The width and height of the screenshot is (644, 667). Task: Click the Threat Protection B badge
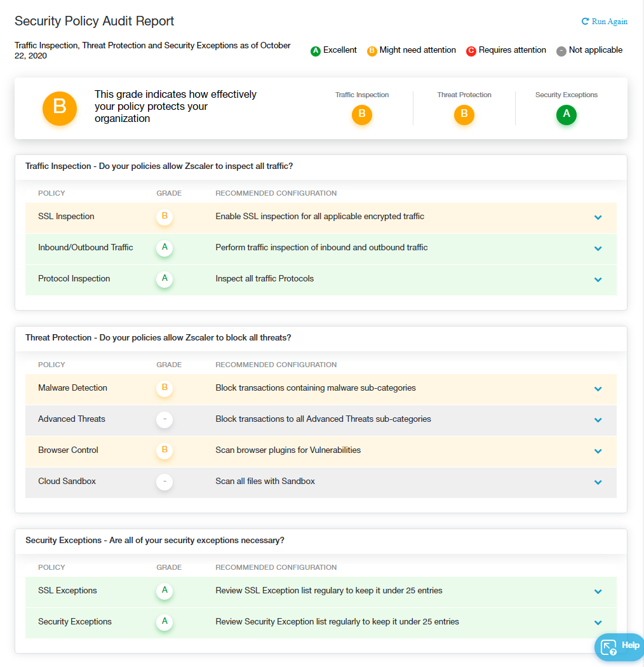click(x=464, y=115)
